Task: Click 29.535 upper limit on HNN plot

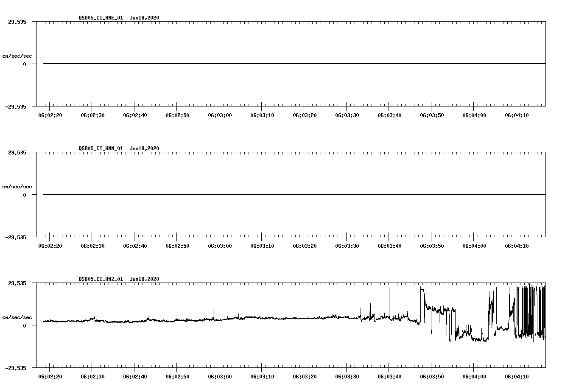Action: tap(17, 152)
